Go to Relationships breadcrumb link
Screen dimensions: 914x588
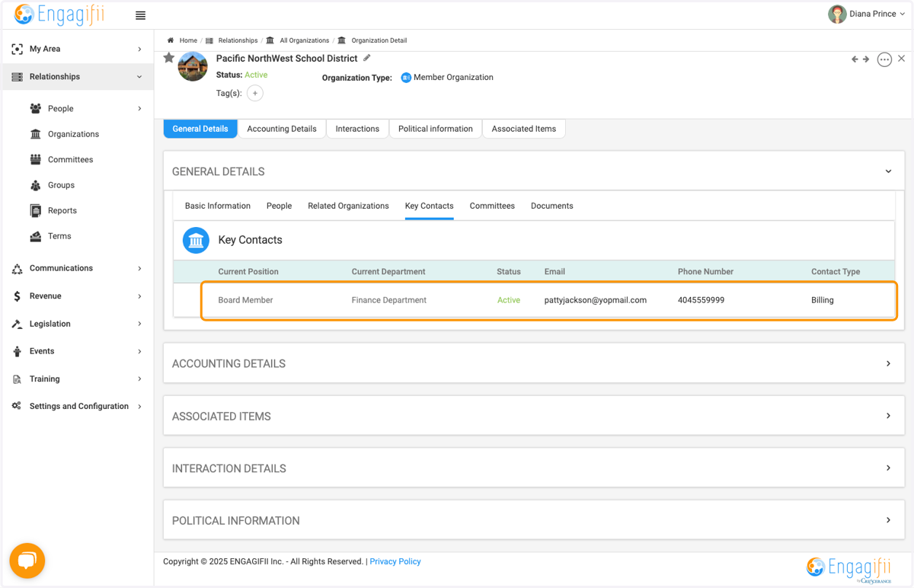[x=238, y=40]
